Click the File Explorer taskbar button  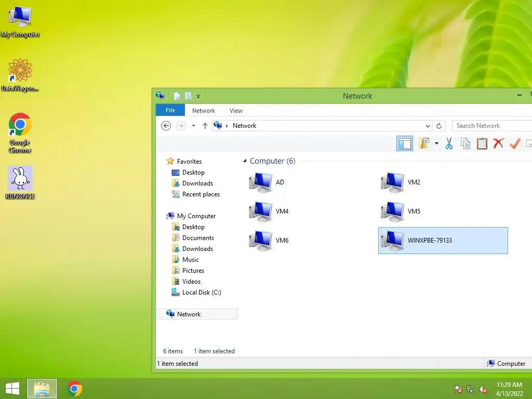point(42,389)
